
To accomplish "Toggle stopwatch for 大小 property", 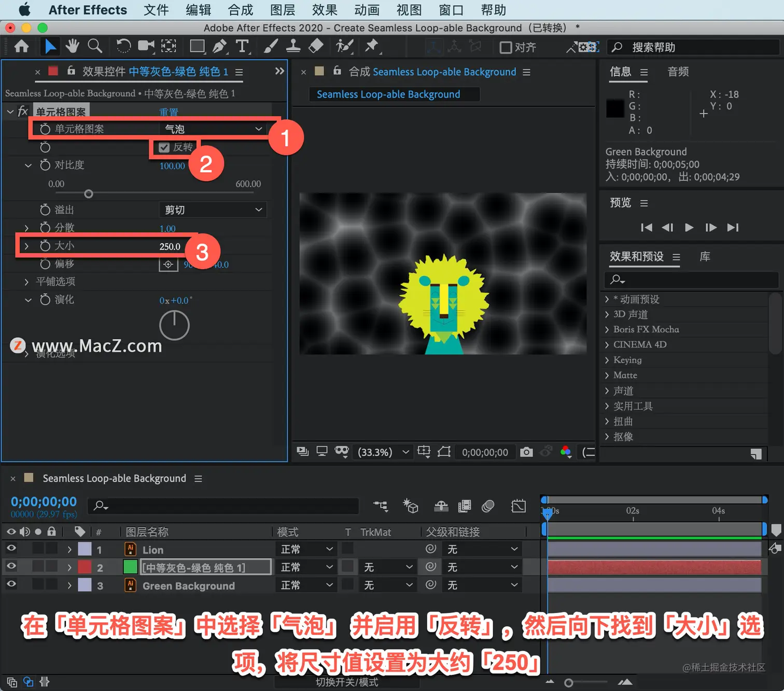I will click(x=45, y=245).
